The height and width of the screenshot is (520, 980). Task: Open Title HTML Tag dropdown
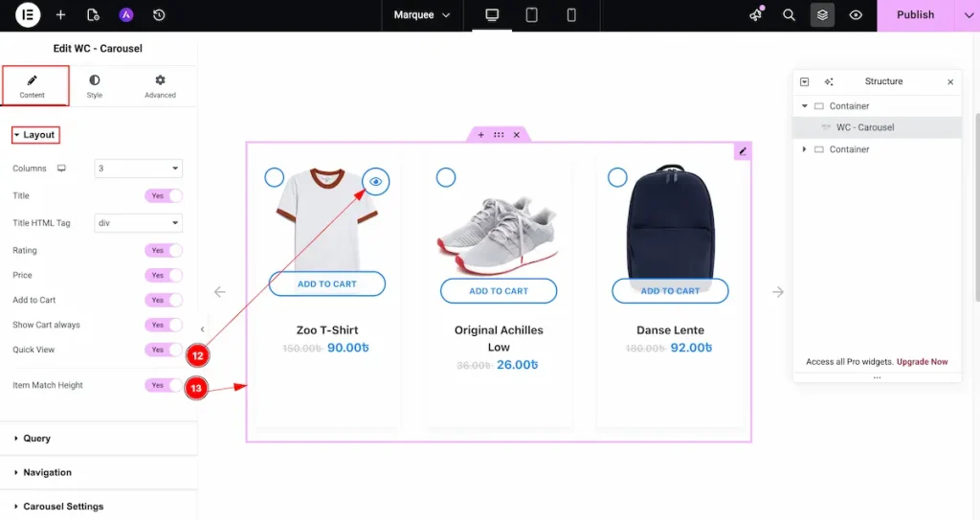138,223
